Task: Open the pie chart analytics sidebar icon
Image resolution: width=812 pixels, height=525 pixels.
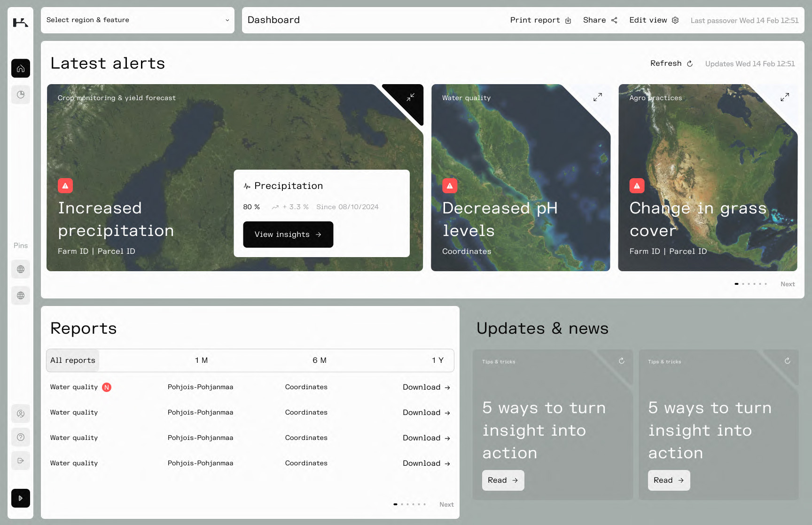Action: (x=21, y=95)
